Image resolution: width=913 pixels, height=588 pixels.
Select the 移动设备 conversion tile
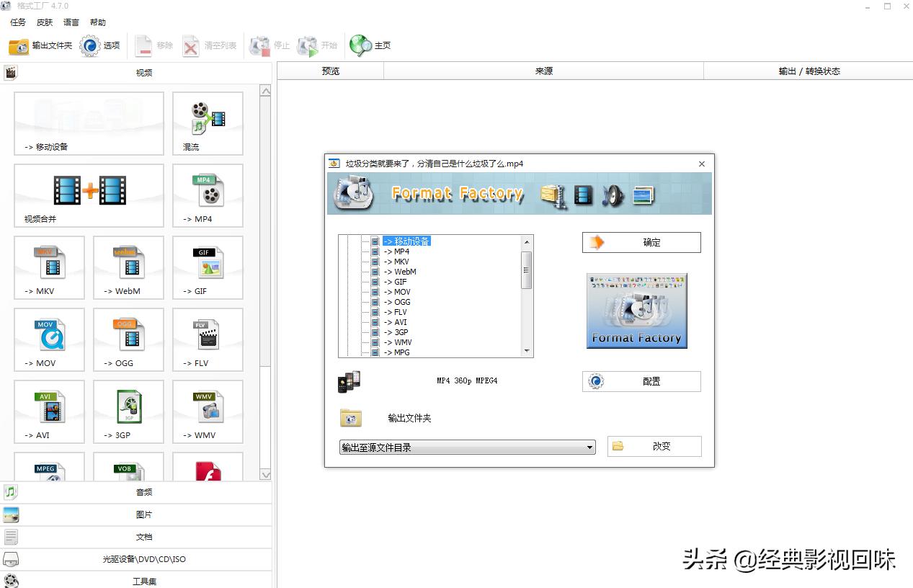89,123
